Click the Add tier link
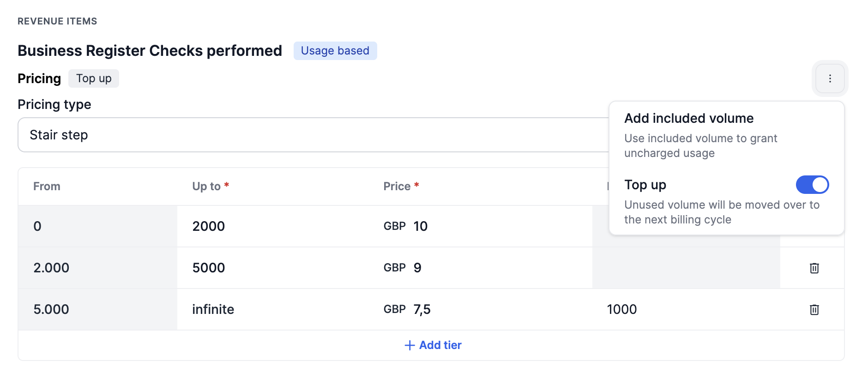The height and width of the screenshot is (373, 868). tap(440, 345)
